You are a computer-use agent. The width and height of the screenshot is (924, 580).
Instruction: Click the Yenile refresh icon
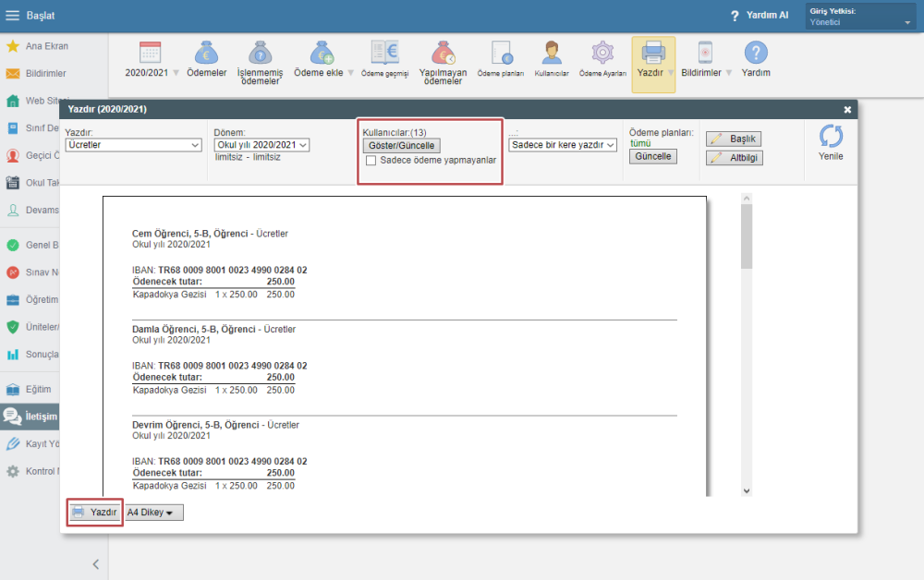tap(831, 136)
